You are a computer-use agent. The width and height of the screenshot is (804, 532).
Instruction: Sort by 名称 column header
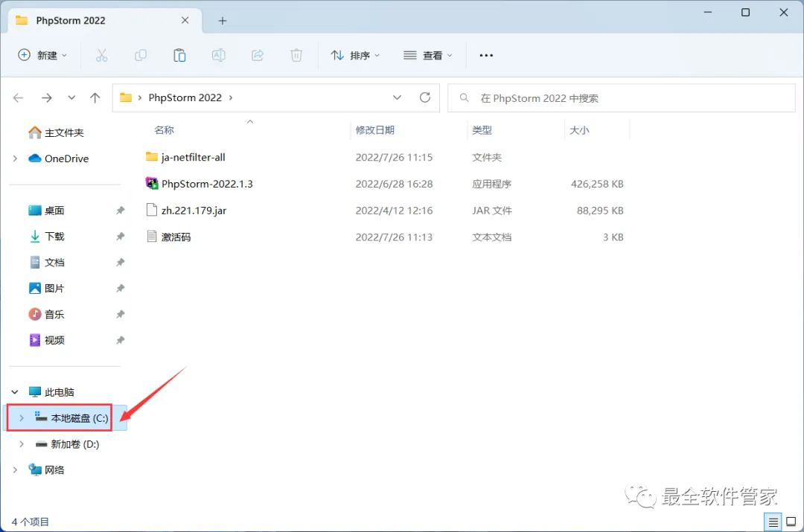(x=164, y=130)
